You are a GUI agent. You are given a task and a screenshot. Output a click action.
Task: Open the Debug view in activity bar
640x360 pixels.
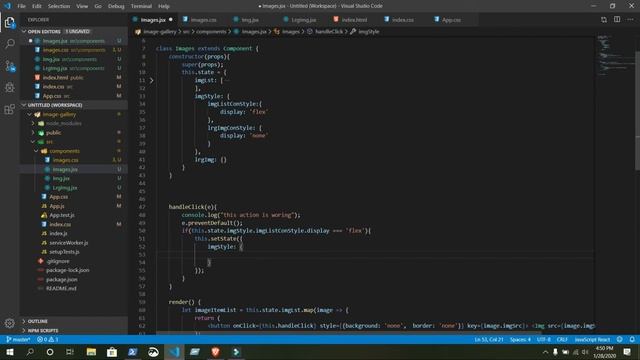pyautogui.click(x=10, y=87)
